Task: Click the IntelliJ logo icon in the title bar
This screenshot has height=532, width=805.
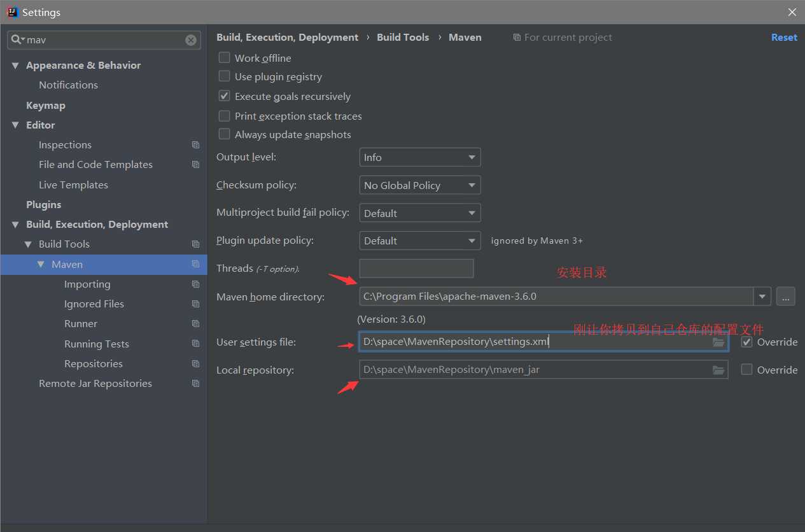Action: pyautogui.click(x=12, y=12)
